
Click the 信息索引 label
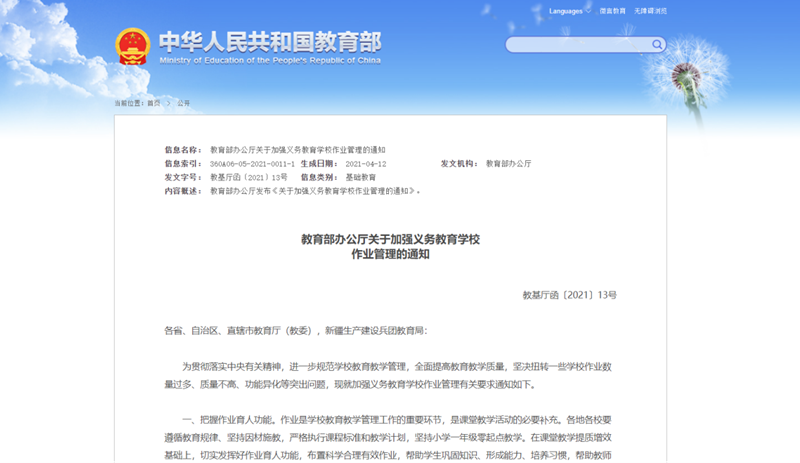[x=183, y=164]
